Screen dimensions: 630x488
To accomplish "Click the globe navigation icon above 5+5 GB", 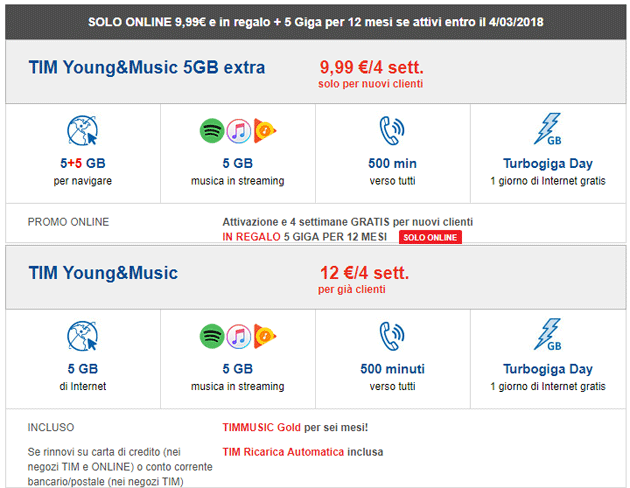I will click(82, 133).
